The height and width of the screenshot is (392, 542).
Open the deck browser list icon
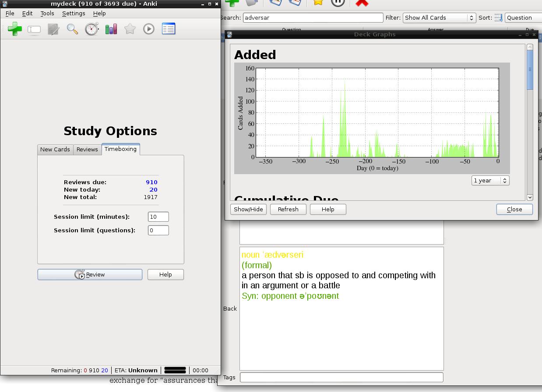169,29
